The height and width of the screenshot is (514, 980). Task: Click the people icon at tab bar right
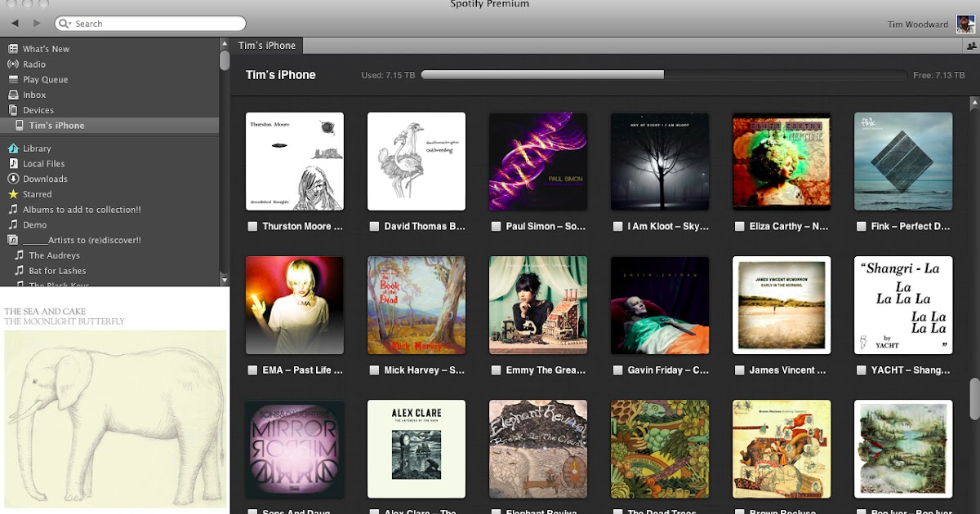click(x=972, y=46)
